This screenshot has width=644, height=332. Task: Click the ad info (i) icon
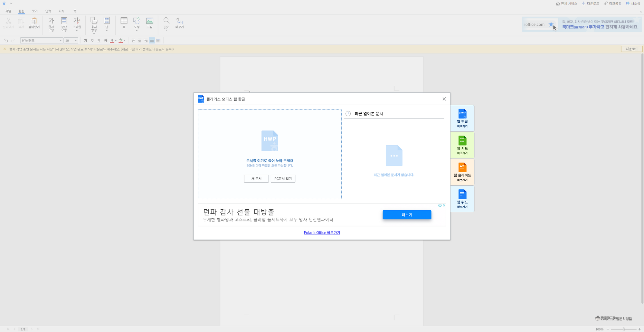coord(440,205)
